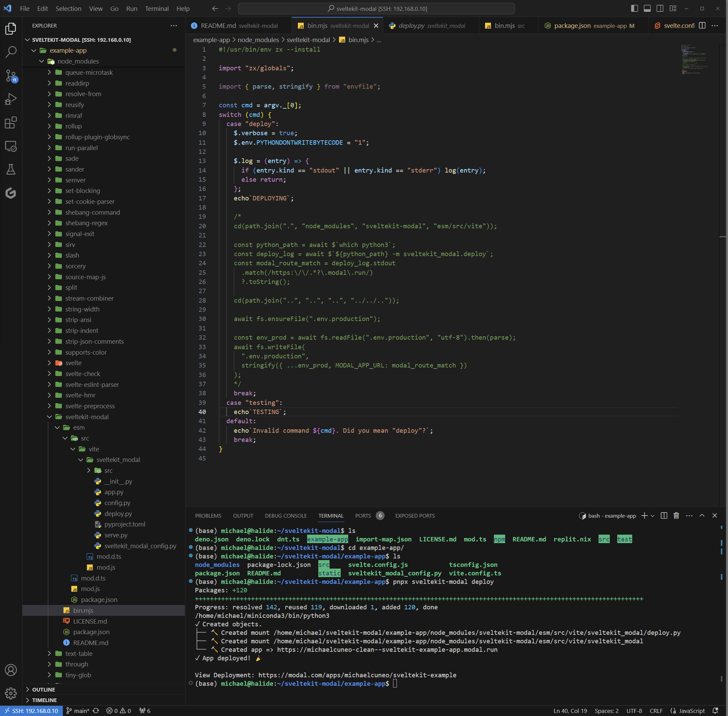Click forwarded ports count 6 in status bar
The height and width of the screenshot is (716, 728).
click(x=145, y=710)
